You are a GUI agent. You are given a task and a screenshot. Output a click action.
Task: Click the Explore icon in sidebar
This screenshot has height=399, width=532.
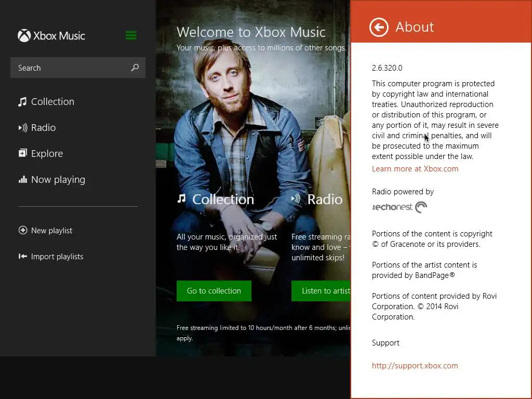coord(22,153)
